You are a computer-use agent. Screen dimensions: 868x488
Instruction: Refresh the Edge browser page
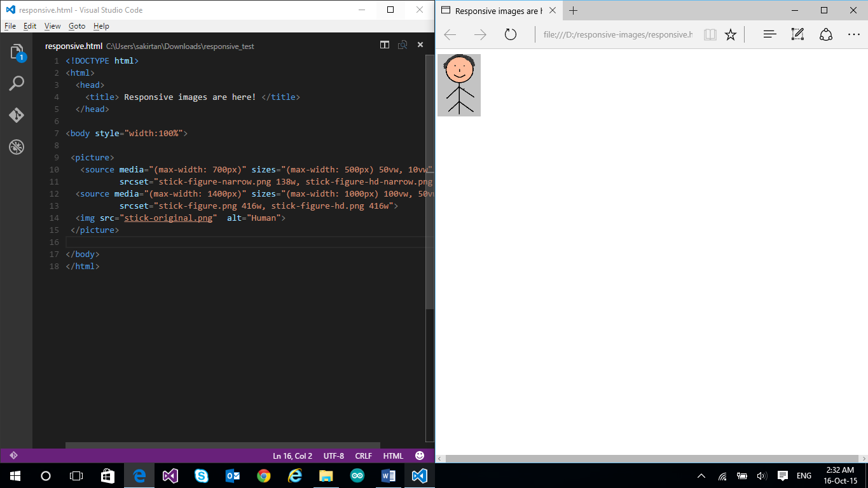pyautogui.click(x=511, y=34)
